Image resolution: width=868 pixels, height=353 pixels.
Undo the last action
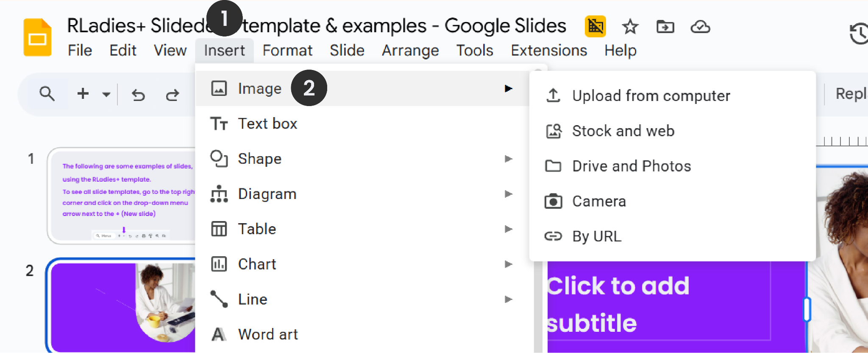[x=138, y=95]
